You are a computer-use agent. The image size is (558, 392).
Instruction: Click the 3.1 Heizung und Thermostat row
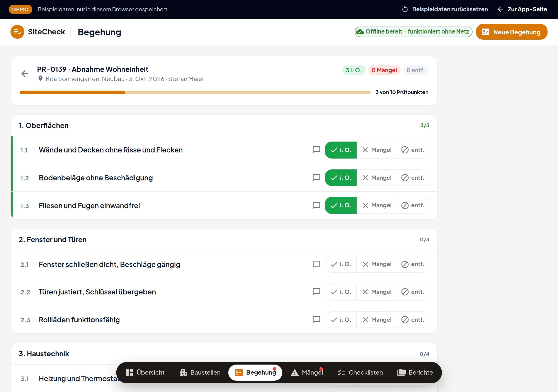(224, 378)
